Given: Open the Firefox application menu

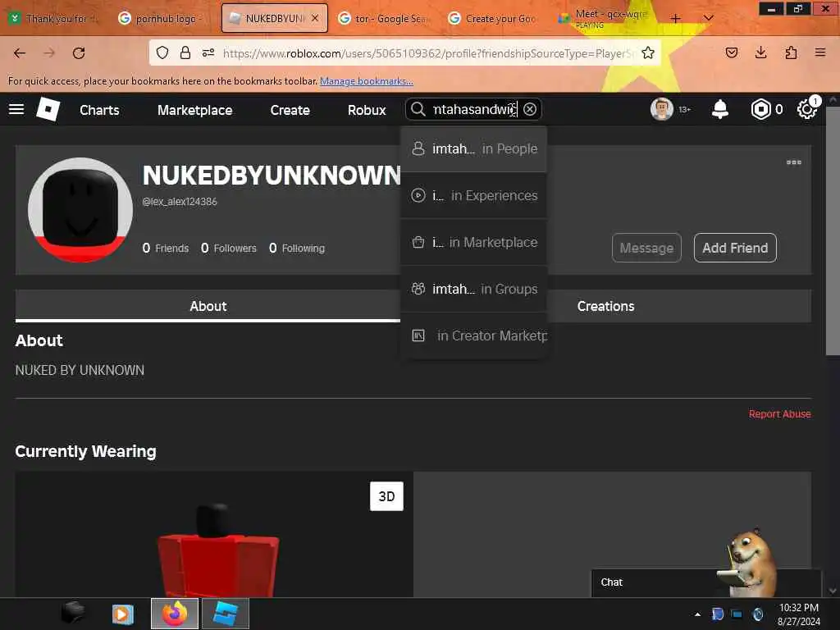Looking at the screenshot, I should (820, 52).
